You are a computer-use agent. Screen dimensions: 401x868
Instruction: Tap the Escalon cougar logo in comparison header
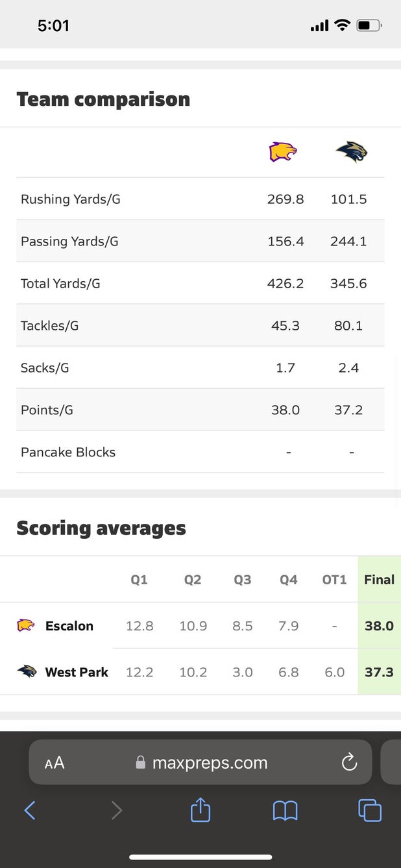click(283, 153)
